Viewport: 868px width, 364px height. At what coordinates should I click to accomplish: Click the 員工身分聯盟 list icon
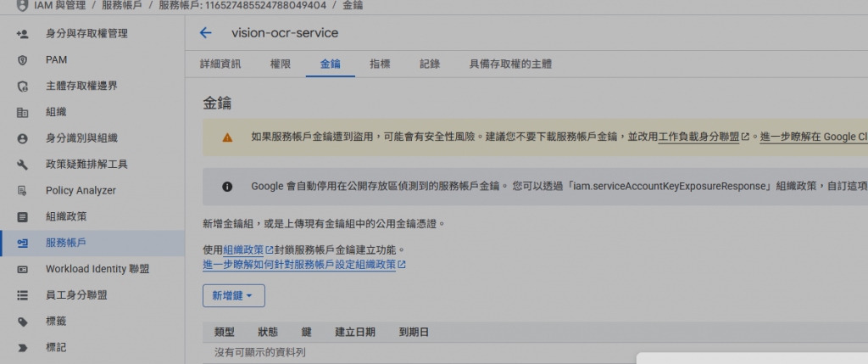[23, 295]
